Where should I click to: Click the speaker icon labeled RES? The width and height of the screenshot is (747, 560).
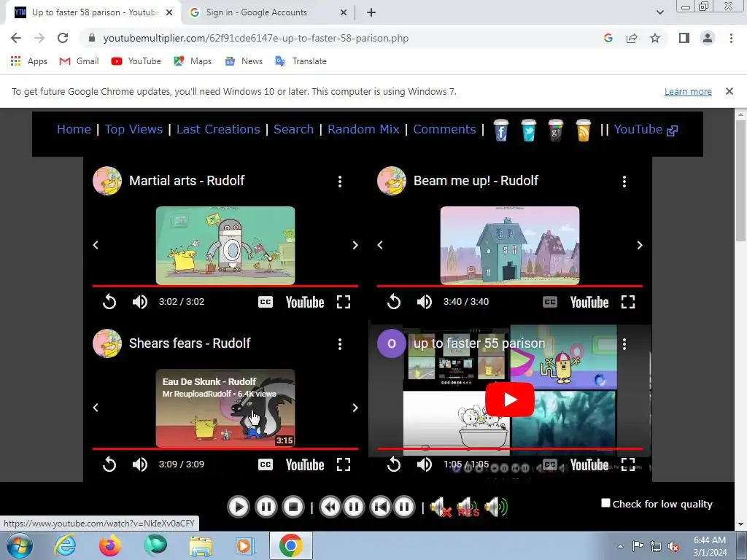[x=468, y=507]
